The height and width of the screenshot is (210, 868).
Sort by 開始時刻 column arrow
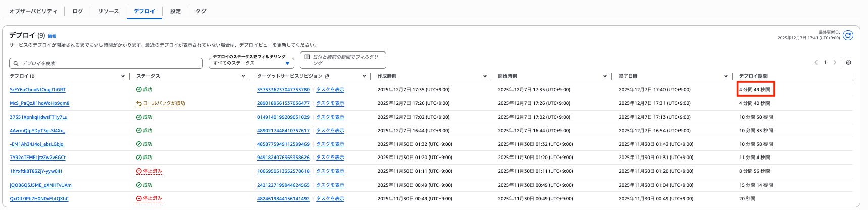coord(605,76)
